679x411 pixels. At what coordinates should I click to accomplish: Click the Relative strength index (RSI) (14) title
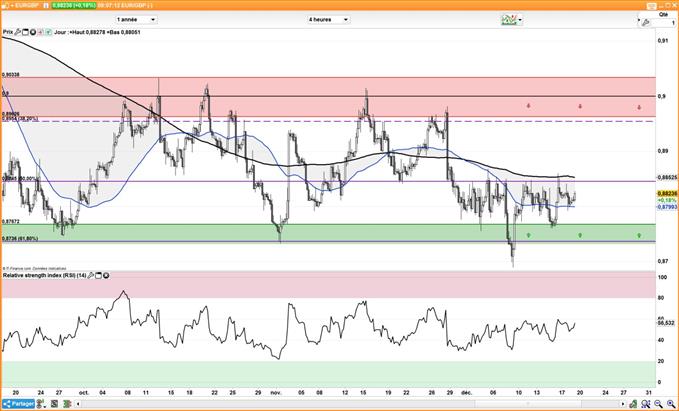[x=45, y=275]
